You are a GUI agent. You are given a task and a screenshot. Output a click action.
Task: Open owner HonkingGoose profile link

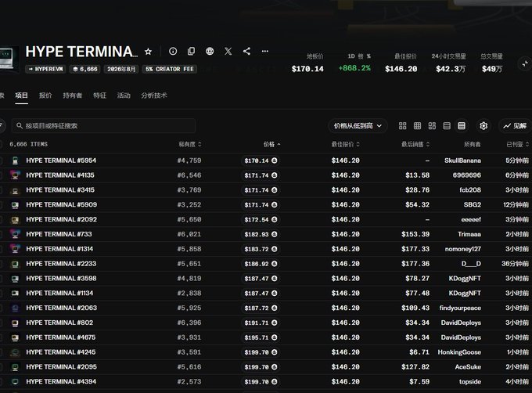click(x=459, y=352)
